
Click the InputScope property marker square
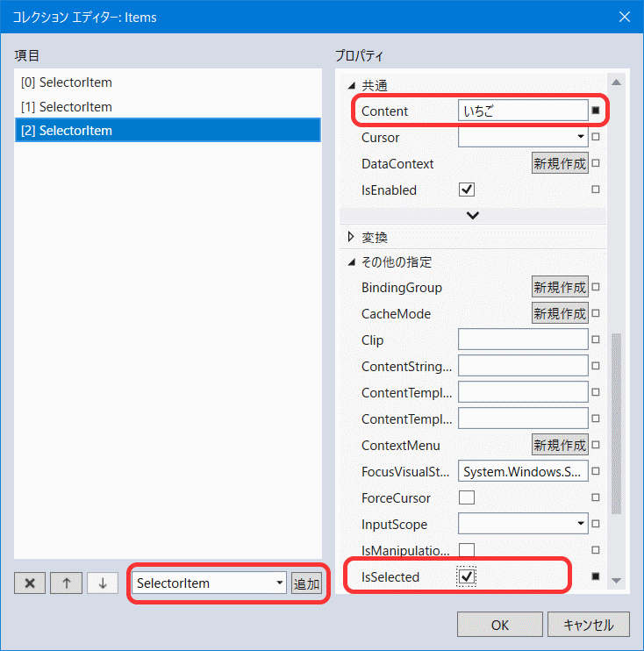point(596,524)
